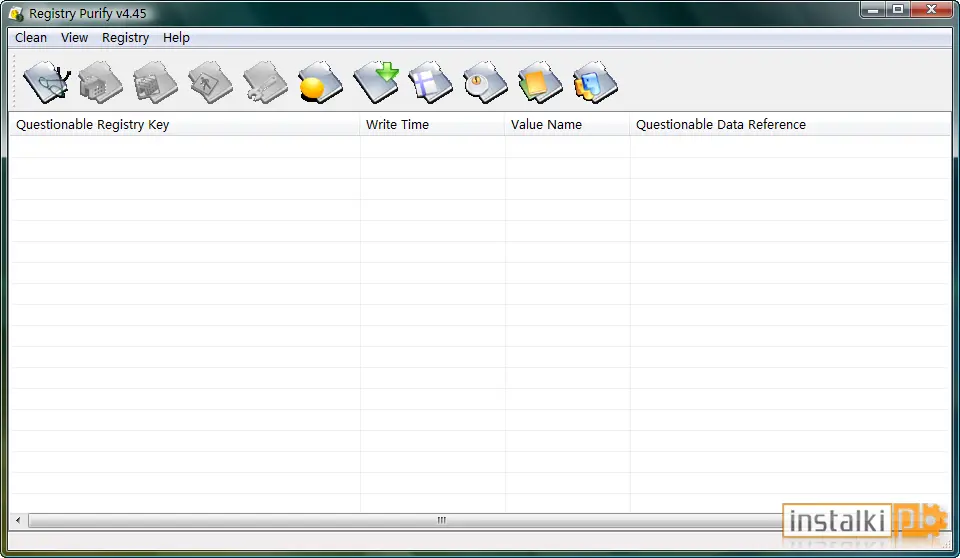This screenshot has height=558, width=960.
Task: Click the window-panes folder toolbar icon
Action: tap(430, 82)
